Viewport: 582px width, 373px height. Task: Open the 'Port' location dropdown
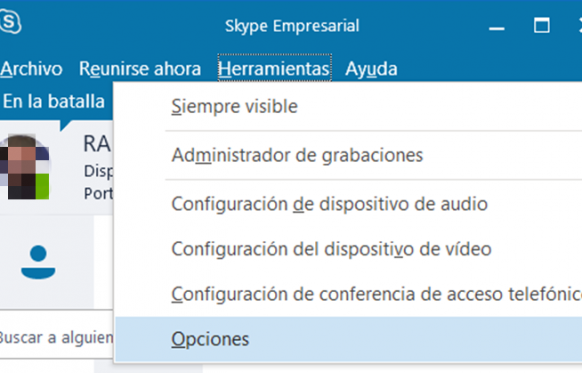[98, 193]
